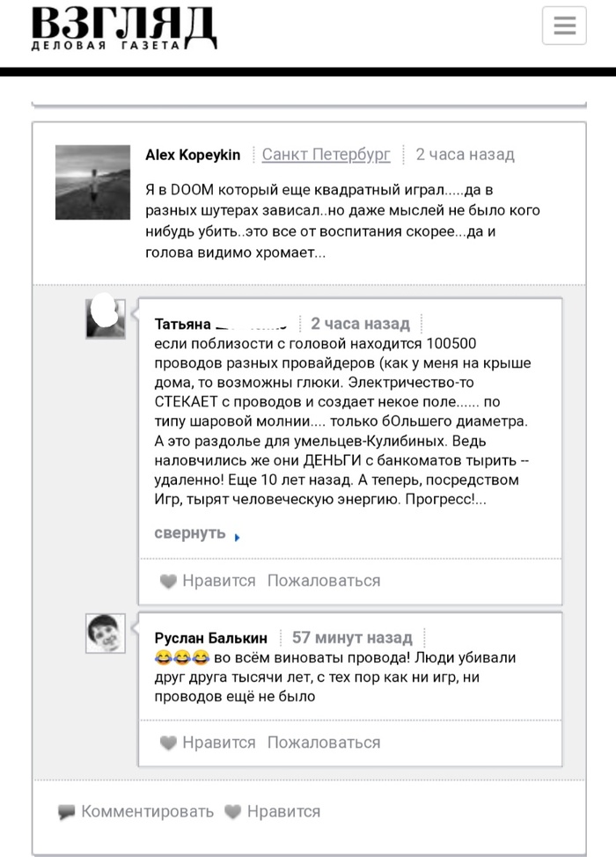Click the ВЗГЛЯД newspaper logo
Viewport: 616px width, 857px height.
click(123, 28)
